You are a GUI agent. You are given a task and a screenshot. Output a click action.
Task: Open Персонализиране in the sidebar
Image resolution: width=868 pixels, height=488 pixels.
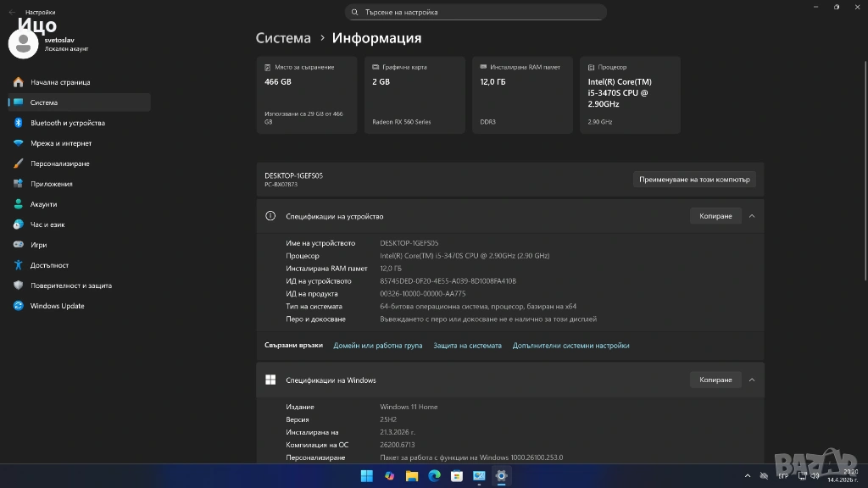tap(59, 164)
